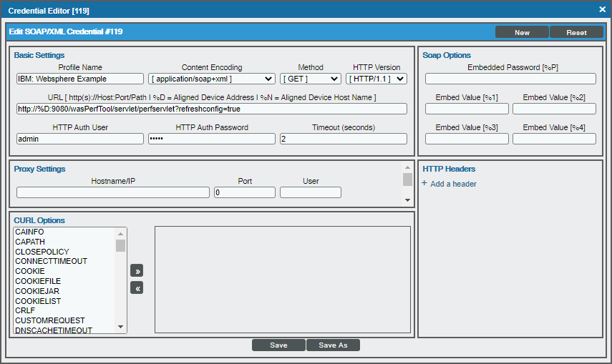The image size is (612, 364).
Task: Click the Reset button
Action: coord(576,32)
